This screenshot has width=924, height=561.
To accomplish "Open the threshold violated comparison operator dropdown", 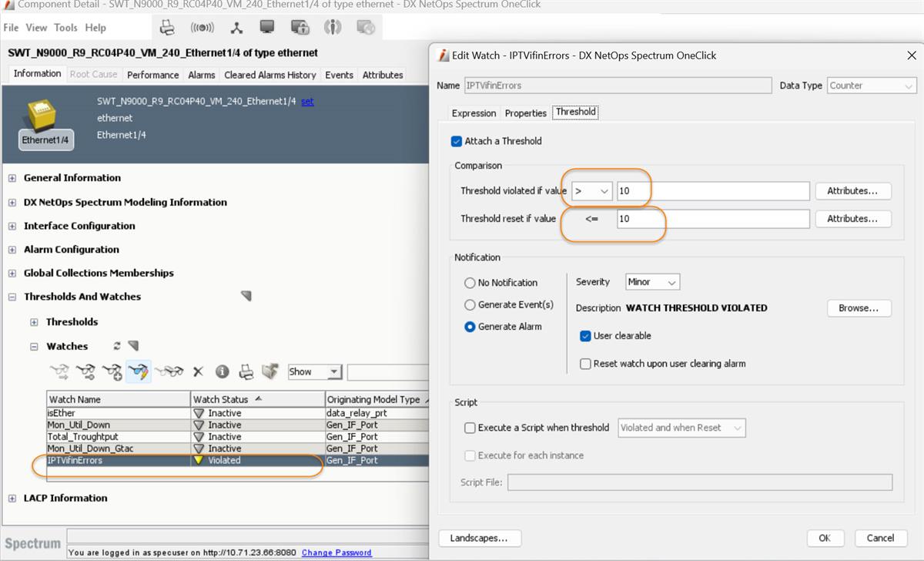I will coord(591,191).
